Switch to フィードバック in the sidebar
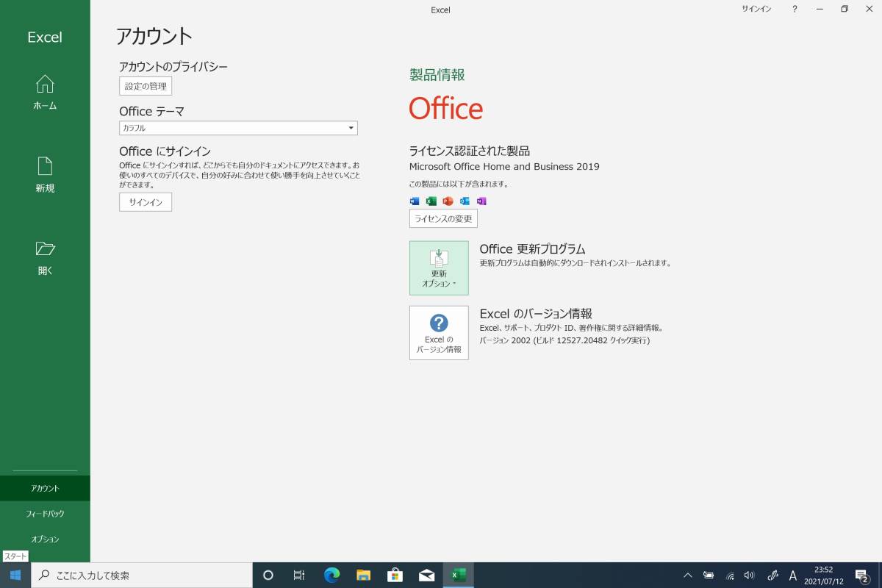 tap(45, 513)
